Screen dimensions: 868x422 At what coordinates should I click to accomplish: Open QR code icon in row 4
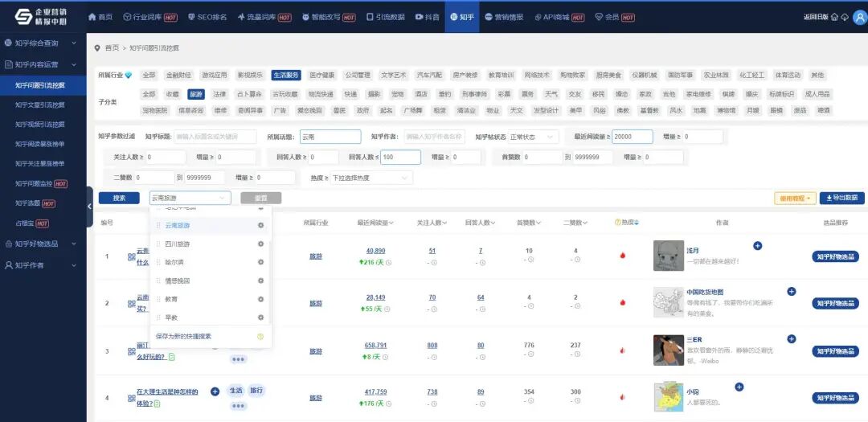pyautogui.click(x=131, y=398)
